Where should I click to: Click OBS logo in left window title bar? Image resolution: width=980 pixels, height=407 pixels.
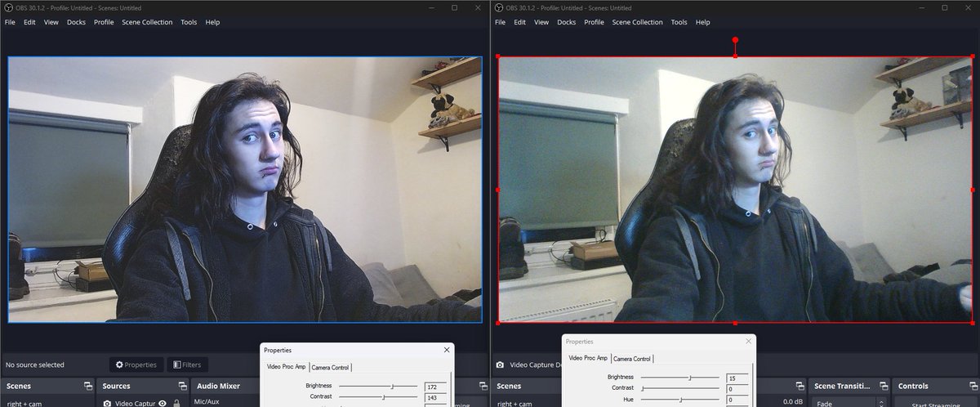pos(8,7)
